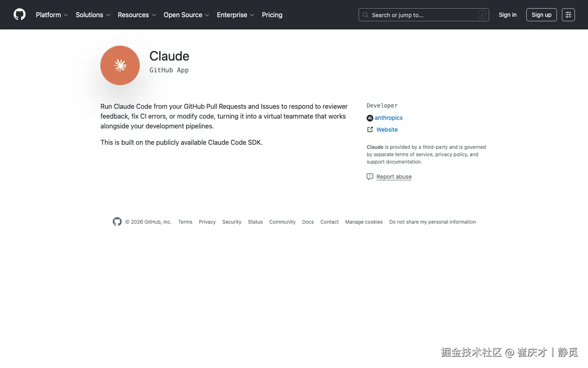Open the command palette icon near Sign up
This screenshot has height=368, width=588.
[x=568, y=15]
